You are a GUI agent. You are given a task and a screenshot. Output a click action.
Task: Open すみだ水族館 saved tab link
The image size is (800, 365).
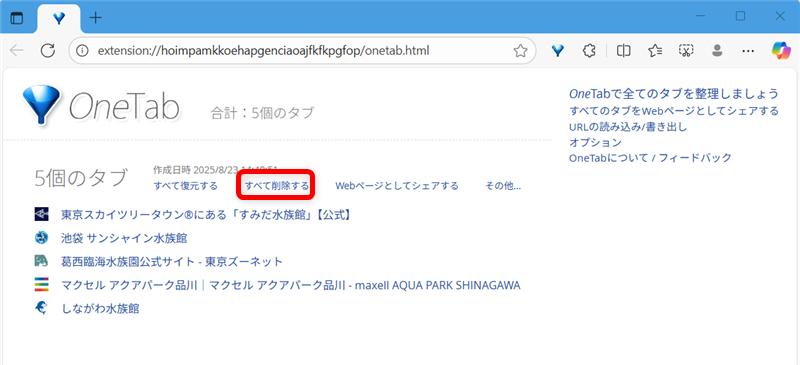pos(207,214)
